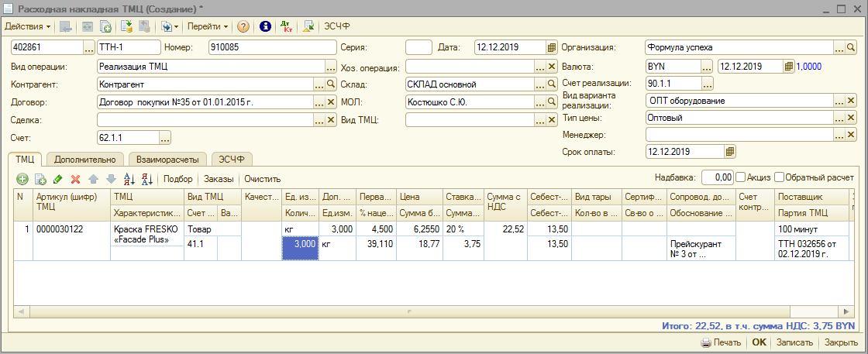Open calendar picker next to Срок оплаты

point(729,152)
